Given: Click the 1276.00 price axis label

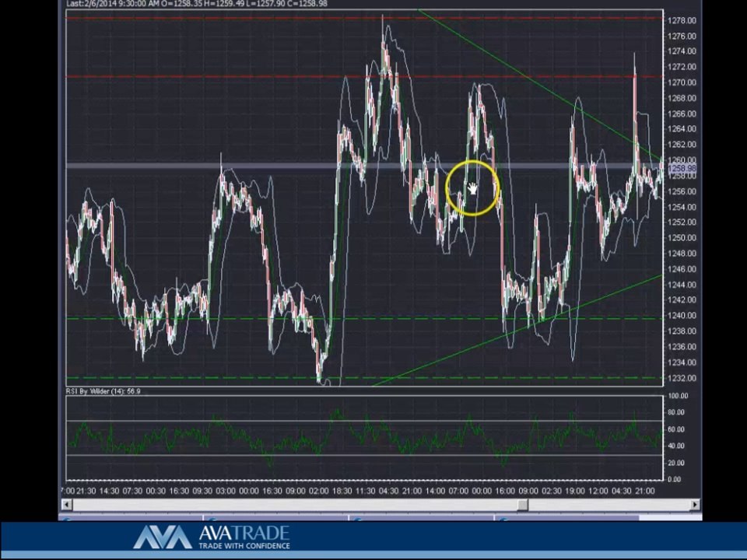Looking at the screenshot, I should [x=682, y=37].
